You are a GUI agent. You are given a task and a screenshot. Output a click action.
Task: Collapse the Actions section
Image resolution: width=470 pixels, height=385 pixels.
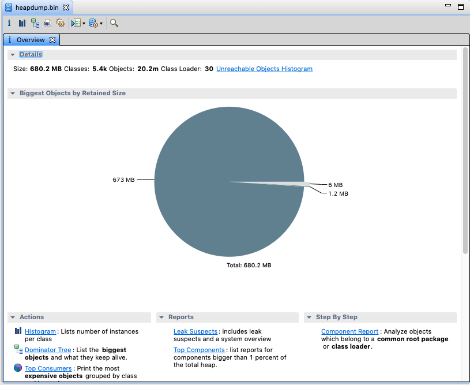click(x=13, y=317)
